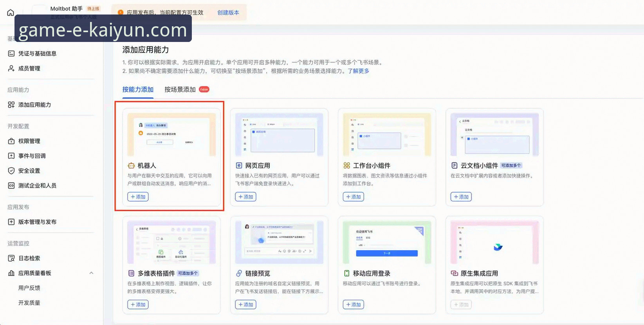Click the 工作台小组件 preview thumbnail
This screenshot has width=644, height=325.
387,134
